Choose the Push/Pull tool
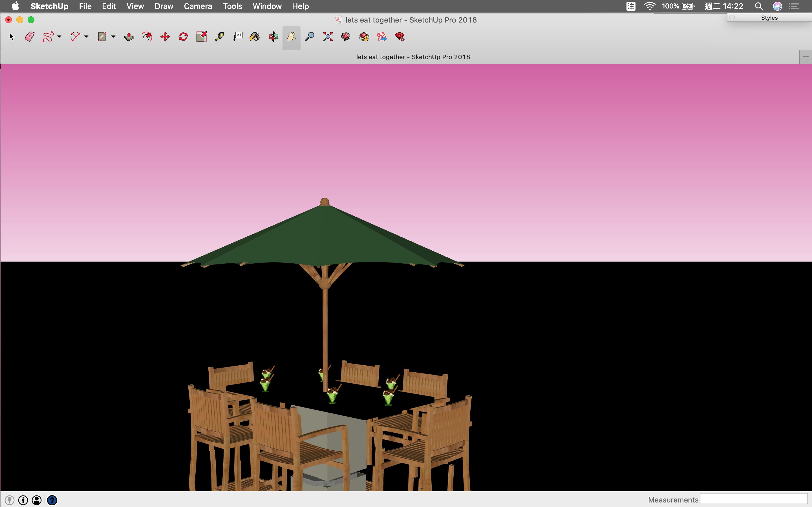Image resolution: width=812 pixels, height=507 pixels. (x=129, y=37)
